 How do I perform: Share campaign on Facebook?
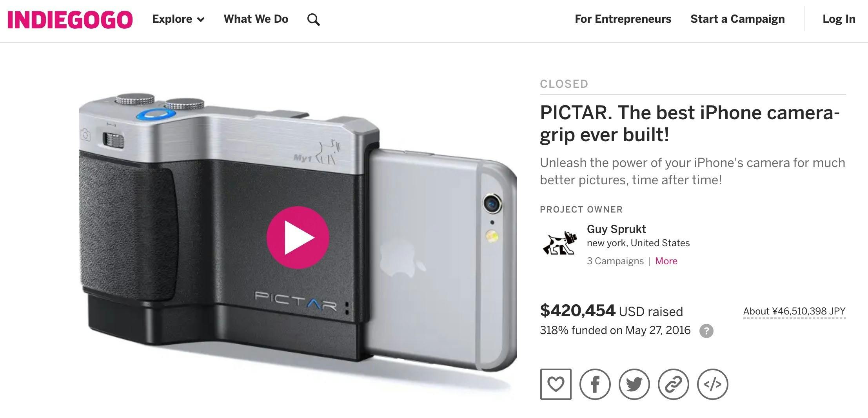pyautogui.click(x=595, y=384)
